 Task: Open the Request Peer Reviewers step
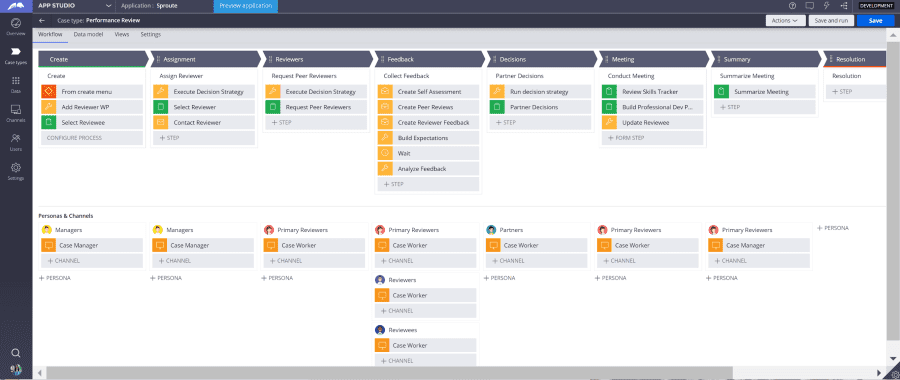[316, 107]
